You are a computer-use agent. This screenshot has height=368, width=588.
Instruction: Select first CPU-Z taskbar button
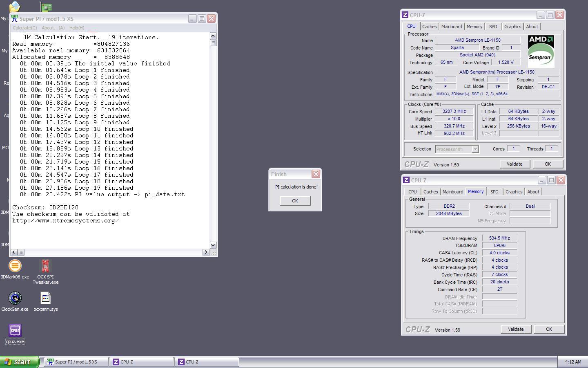[x=141, y=362]
